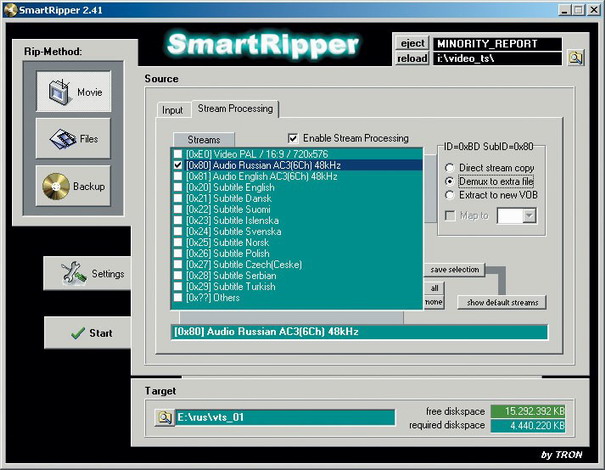Switch to the Input tab
This screenshot has width=605, height=470.
click(172, 110)
